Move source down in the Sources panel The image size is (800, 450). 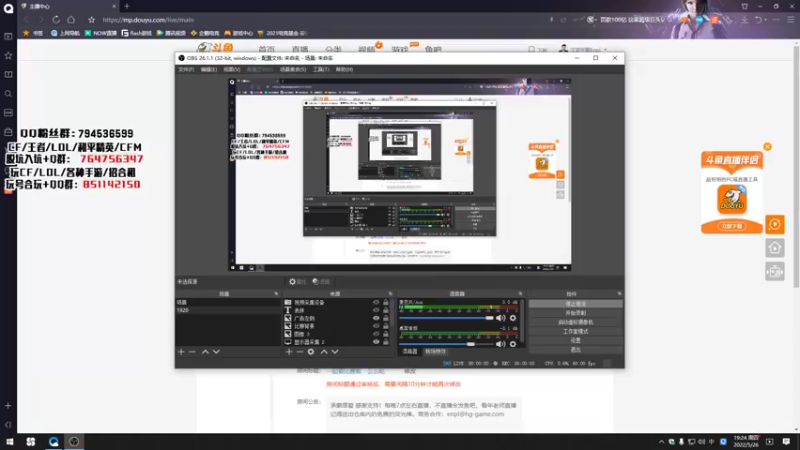coord(335,352)
